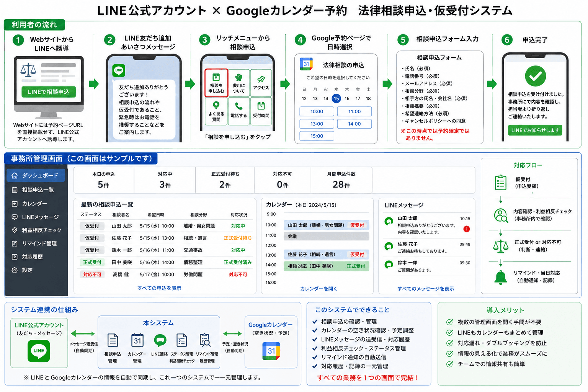Select date 15 in the booking calendar

pyautogui.click(x=336, y=98)
